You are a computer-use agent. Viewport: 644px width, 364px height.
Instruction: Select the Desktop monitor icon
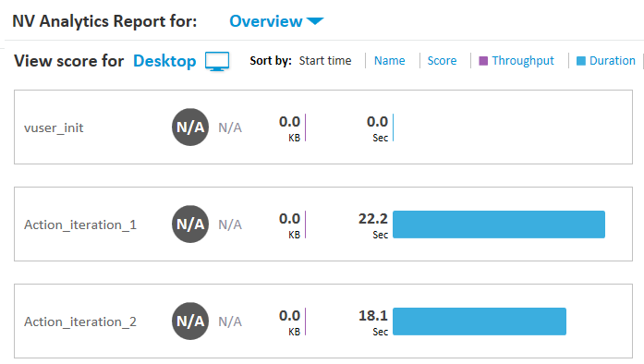pos(217,62)
